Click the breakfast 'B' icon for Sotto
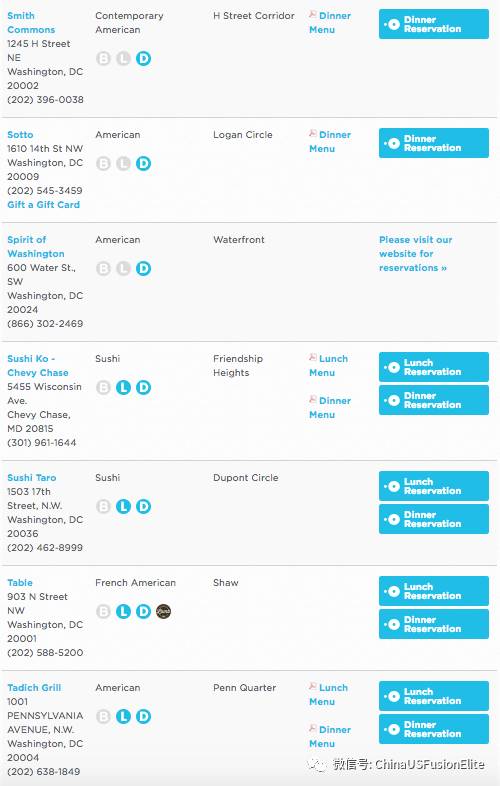 103,163
